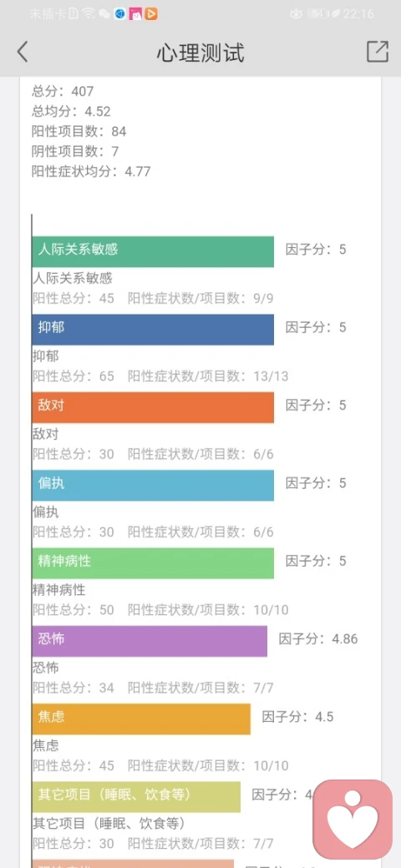The width and height of the screenshot is (401, 868).
Task: Tap the Wi-Fi status bar icon
Action: [x=88, y=14]
